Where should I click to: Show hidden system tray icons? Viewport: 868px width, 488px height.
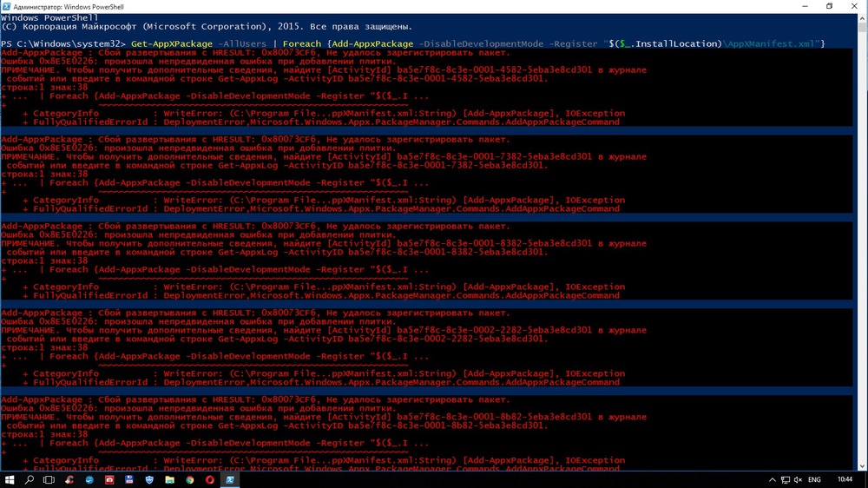click(773, 479)
